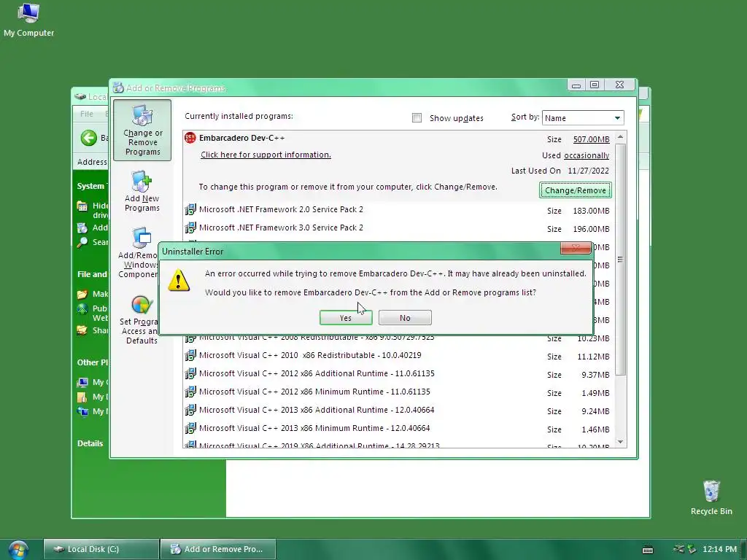747x560 pixels.
Task: Click the 'occasionally' usage value
Action: point(587,155)
